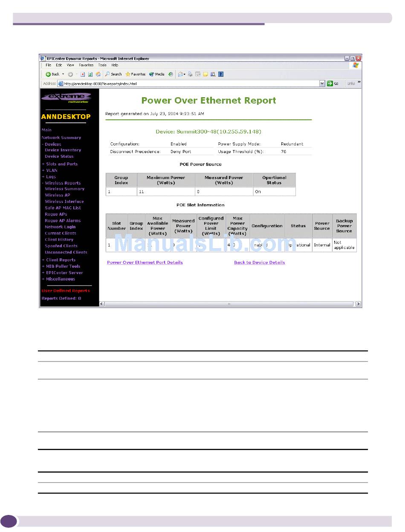Click the address URL field

191,84
